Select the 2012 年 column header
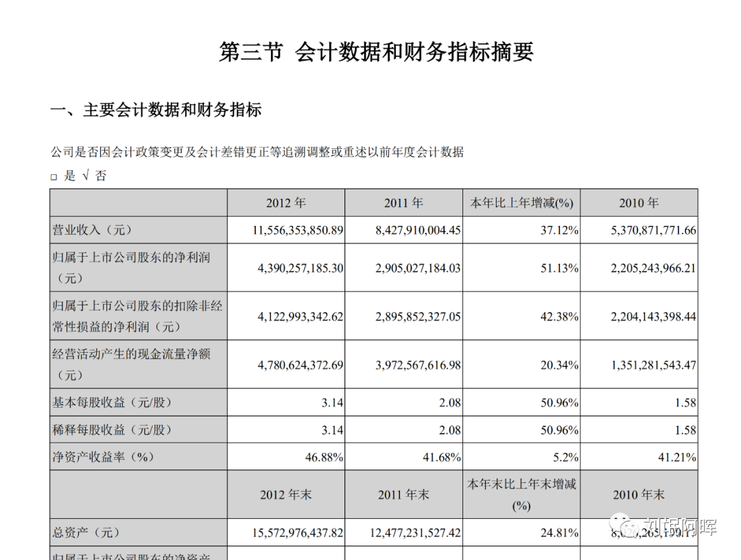The width and height of the screenshot is (741, 560). coord(286,202)
